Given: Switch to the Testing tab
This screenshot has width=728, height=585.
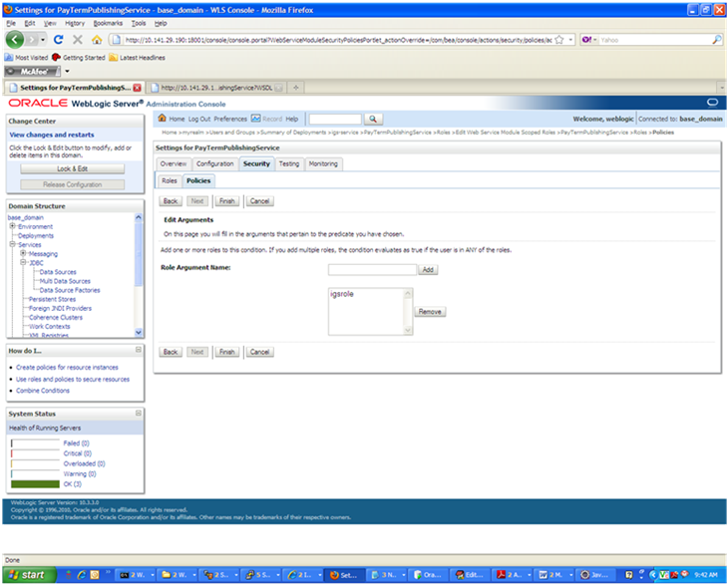Looking at the screenshot, I should point(289,163).
